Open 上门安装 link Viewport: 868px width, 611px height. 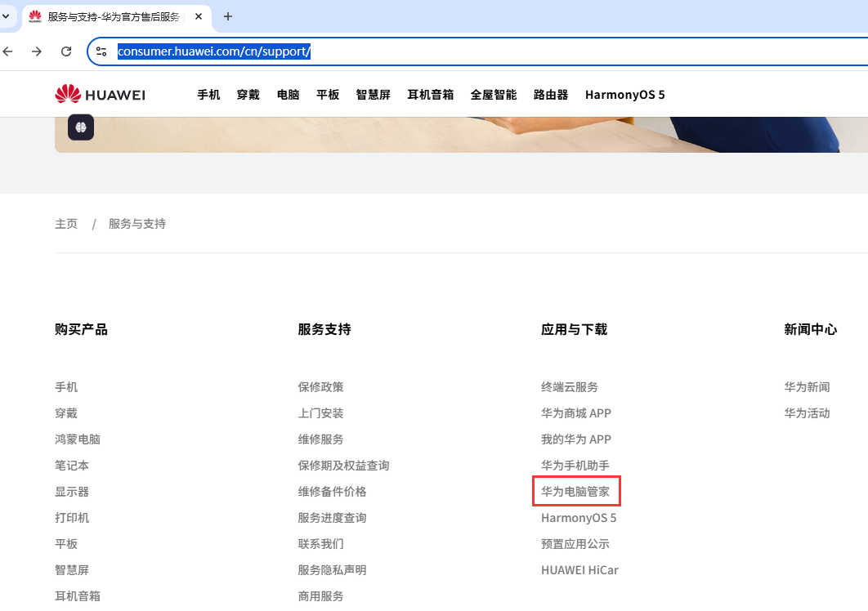320,413
